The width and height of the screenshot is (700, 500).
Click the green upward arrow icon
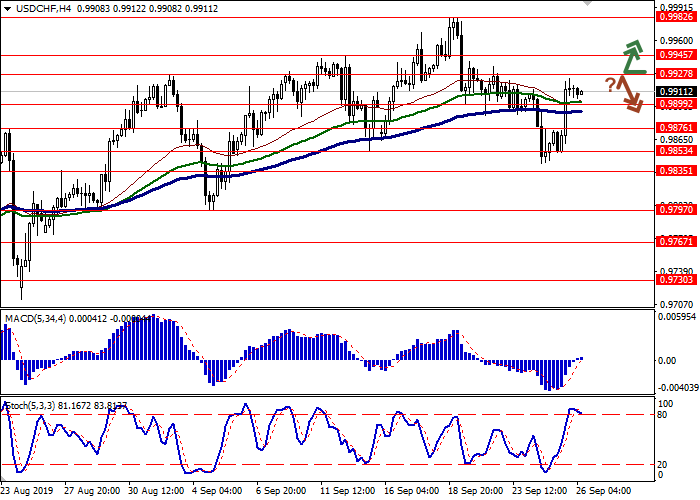632,57
